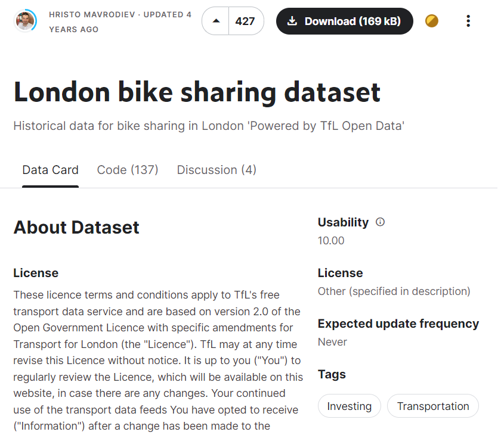Click the Expected update frequency Never value
The height and width of the screenshot is (435, 504).
332,342
